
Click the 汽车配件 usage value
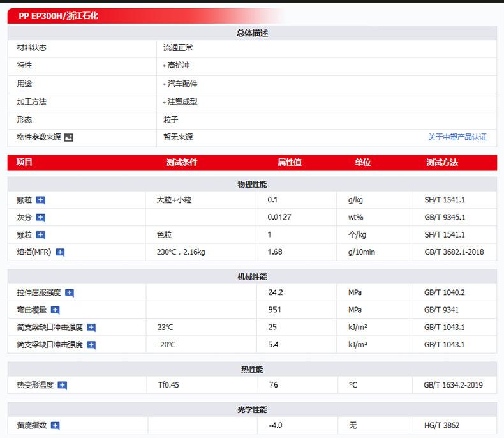point(182,84)
